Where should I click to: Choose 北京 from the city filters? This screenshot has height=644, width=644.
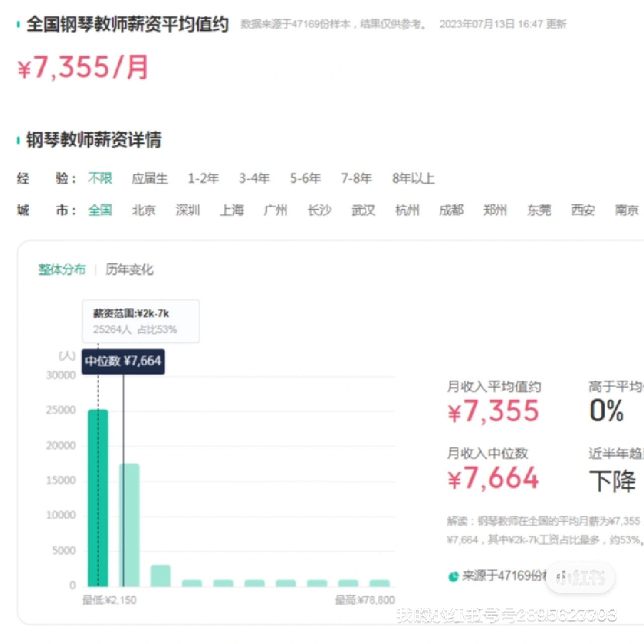click(x=144, y=210)
